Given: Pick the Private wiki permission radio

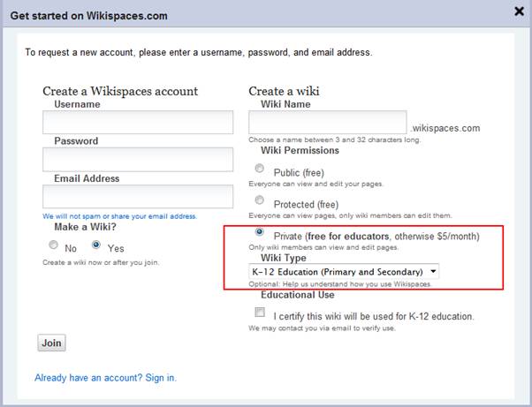Looking at the screenshot, I should tap(259, 233).
